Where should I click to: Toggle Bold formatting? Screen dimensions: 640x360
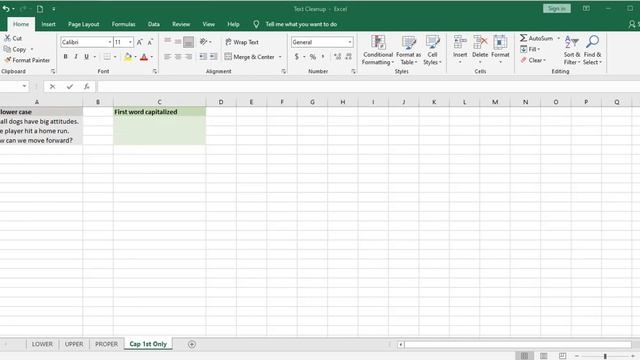(65, 57)
